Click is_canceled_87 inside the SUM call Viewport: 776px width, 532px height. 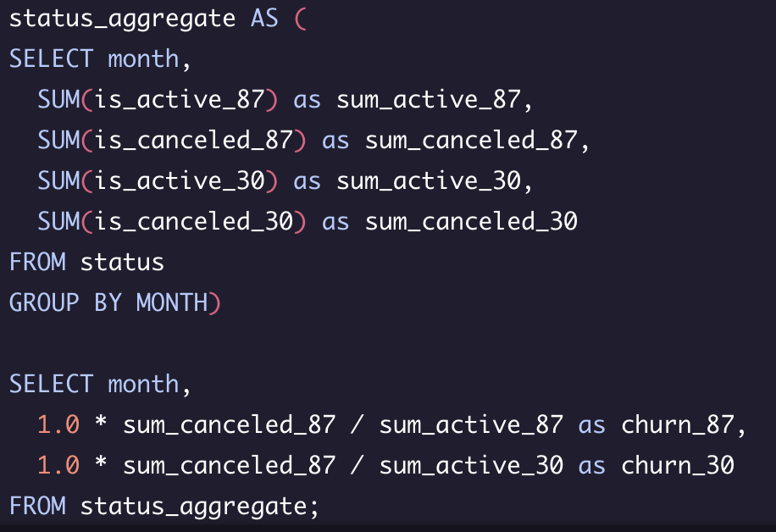[194, 140]
